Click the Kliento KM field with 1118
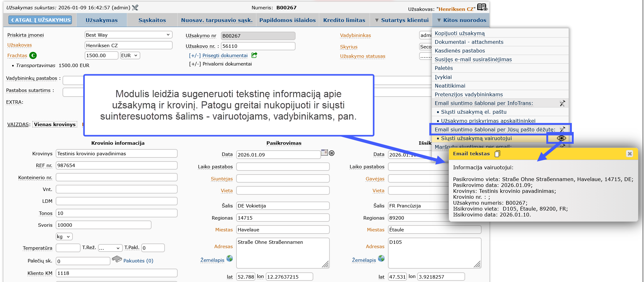The height and width of the screenshot is (282, 644). (x=117, y=273)
